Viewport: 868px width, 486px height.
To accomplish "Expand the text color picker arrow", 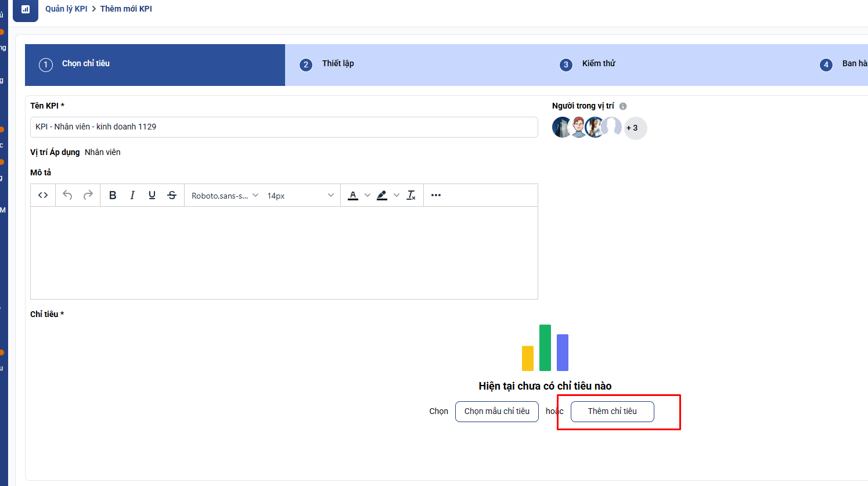I will pos(368,195).
